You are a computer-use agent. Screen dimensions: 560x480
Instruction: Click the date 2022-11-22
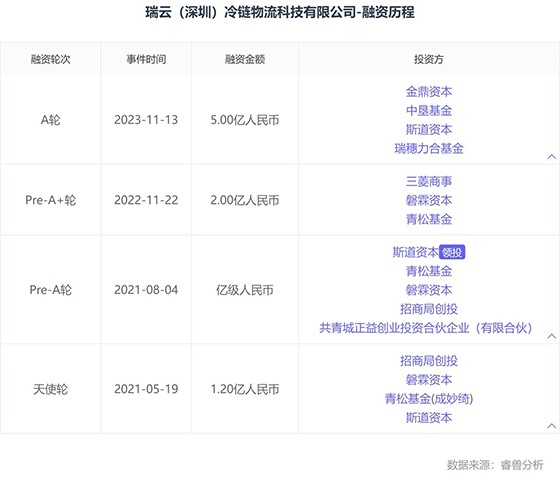(x=146, y=200)
